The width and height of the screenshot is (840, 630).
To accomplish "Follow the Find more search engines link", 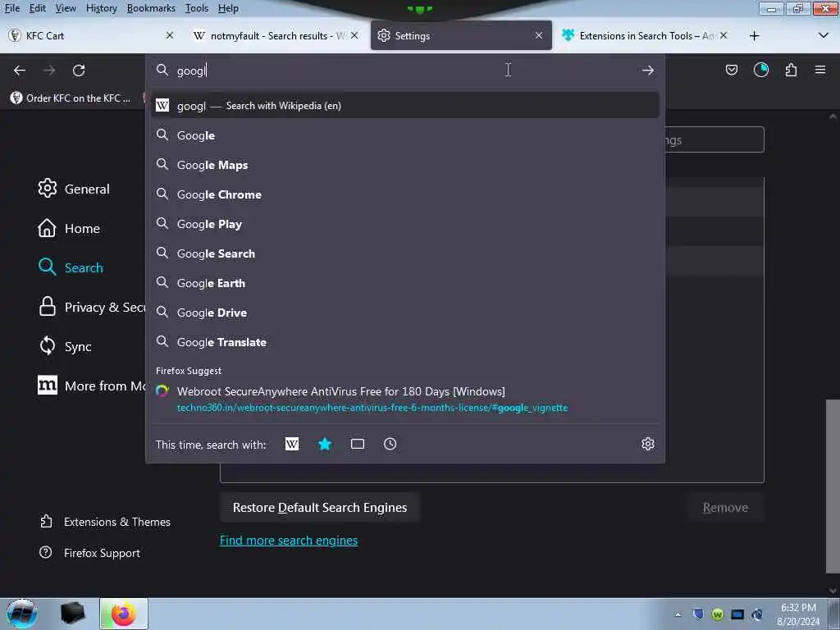I will [288, 540].
